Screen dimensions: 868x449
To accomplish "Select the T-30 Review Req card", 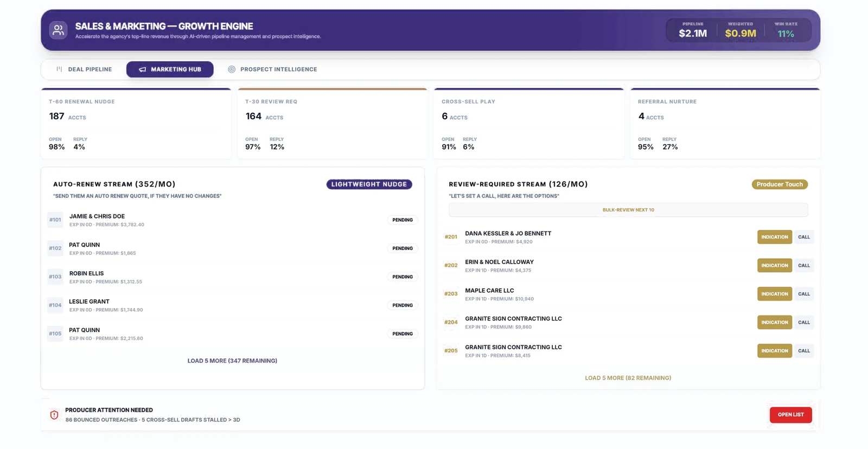I will (333, 124).
